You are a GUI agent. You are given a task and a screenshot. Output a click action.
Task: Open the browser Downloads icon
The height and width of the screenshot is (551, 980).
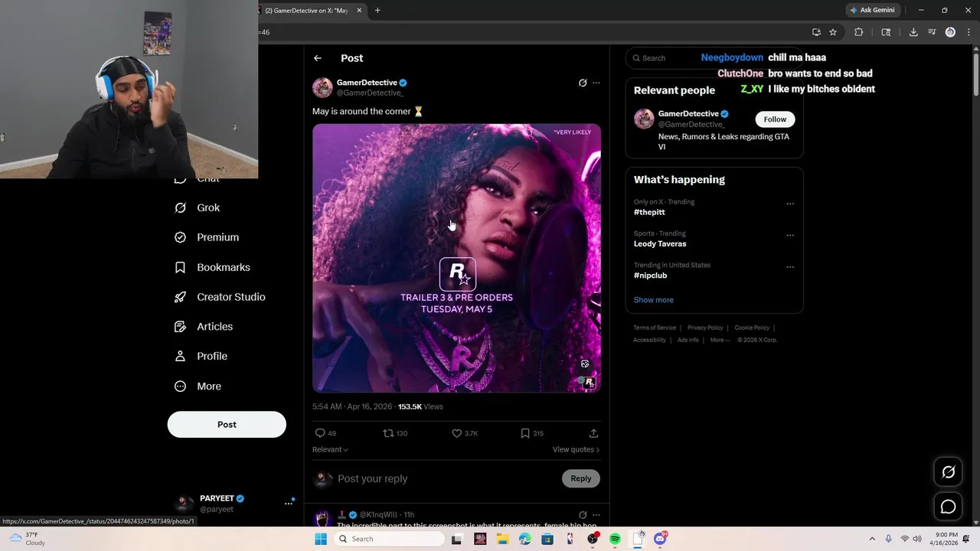pos(913,32)
